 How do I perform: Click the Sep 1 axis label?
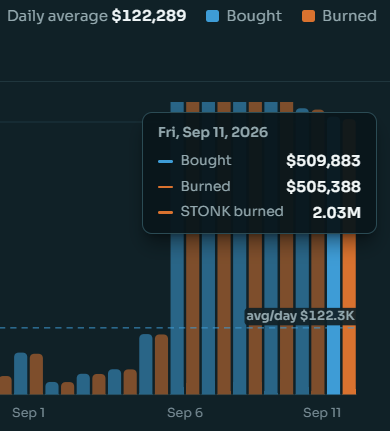(28, 413)
